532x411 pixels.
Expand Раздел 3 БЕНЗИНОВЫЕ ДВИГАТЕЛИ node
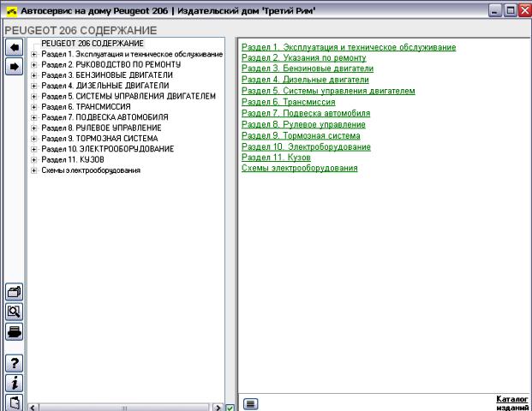[x=34, y=75]
